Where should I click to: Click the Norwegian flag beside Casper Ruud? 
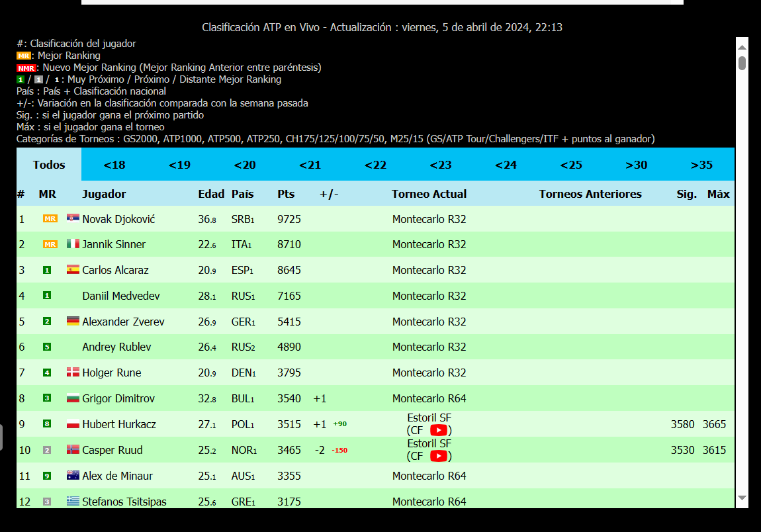coord(73,449)
